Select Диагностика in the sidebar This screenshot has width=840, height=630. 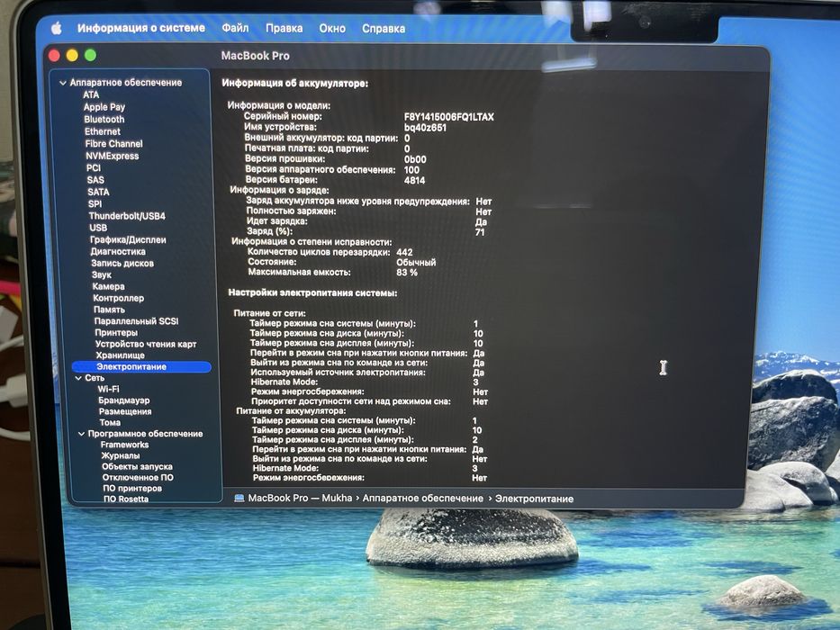click(118, 251)
